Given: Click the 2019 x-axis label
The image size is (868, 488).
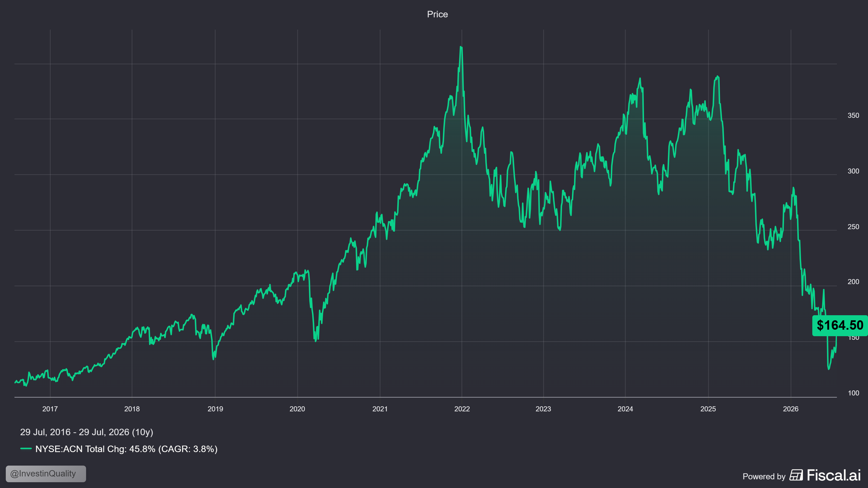Looking at the screenshot, I should click(x=215, y=409).
